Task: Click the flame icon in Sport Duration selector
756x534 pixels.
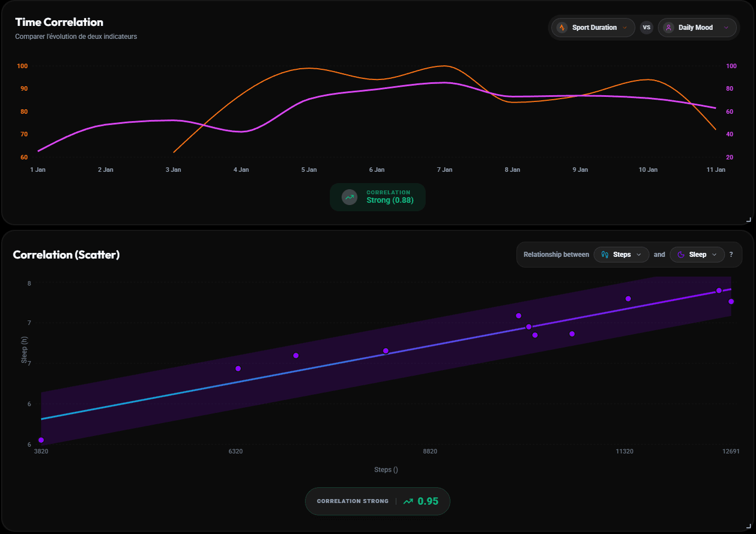Action: coord(562,27)
